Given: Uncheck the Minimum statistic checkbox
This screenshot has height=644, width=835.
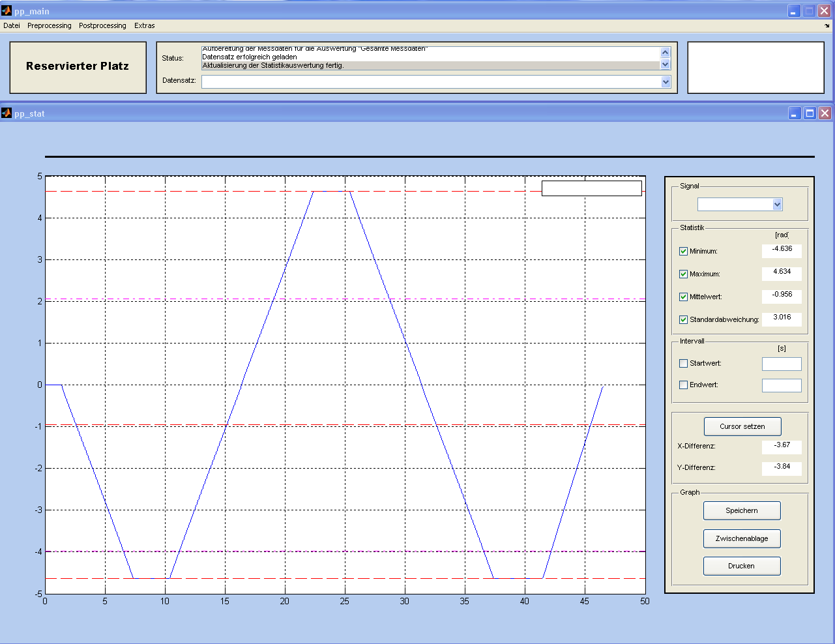Looking at the screenshot, I should (x=683, y=252).
